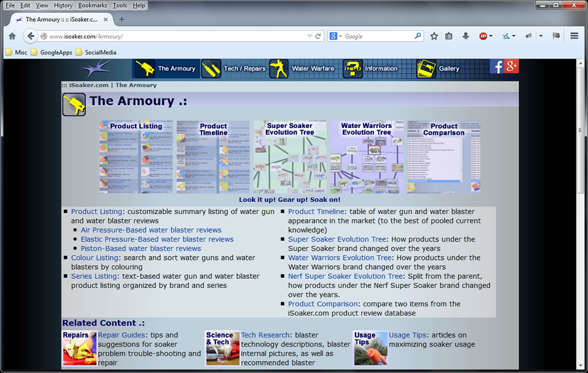Open the Product Listing text link

coord(96,211)
